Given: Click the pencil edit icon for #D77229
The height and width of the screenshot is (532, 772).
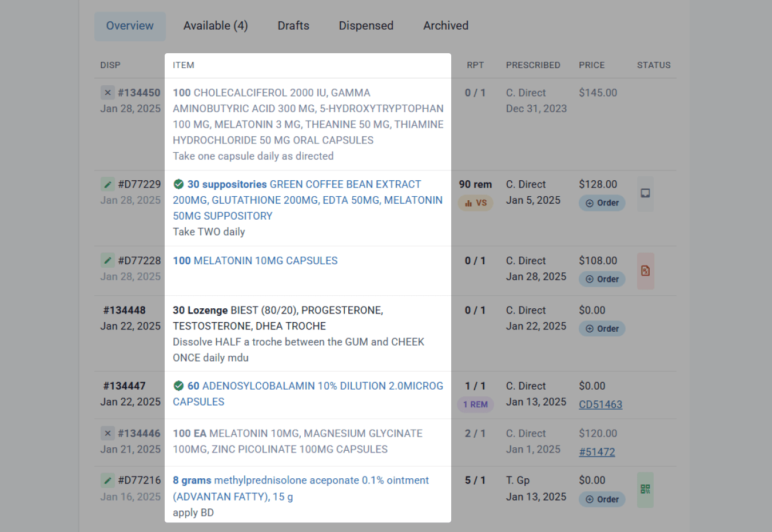Looking at the screenshot, I should tap(108, 184).
